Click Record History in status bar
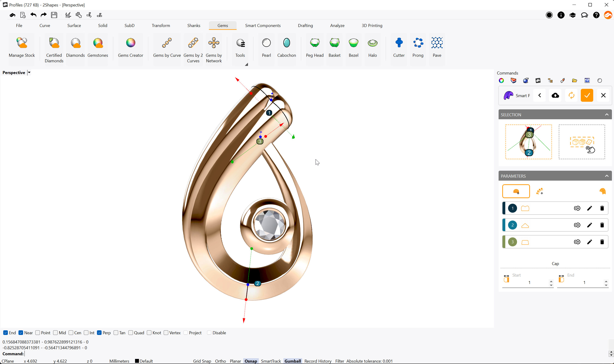This screenshot has width=614, height=364. [x=318, y=361]
